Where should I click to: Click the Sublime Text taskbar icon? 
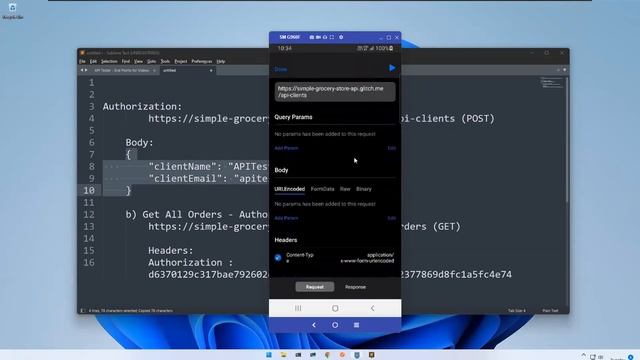tap(371, 355)
